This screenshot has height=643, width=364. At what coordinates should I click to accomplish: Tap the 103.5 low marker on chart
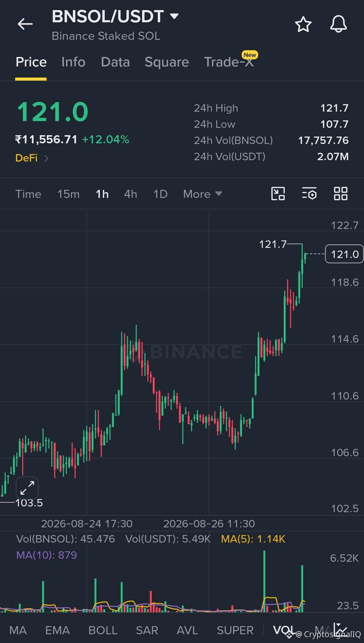[x=29, y=503]
